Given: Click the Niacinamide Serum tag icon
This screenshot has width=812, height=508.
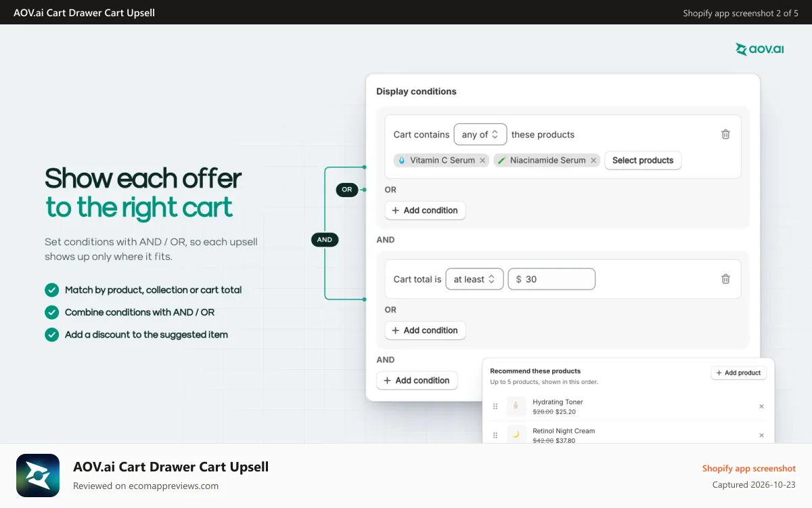Looking at the screenshot, I should 501,161.
